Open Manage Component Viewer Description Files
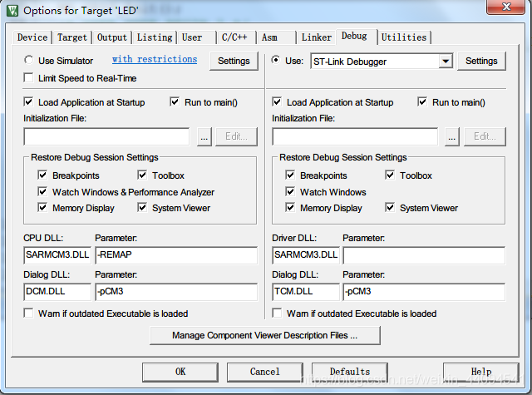The width and height of the screenshot is (532, 395). point(265,336)
